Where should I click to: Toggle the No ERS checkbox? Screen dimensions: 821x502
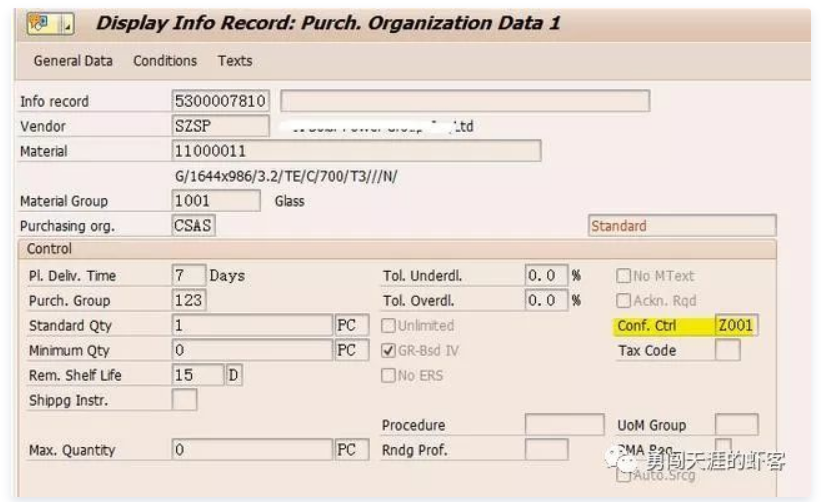(x=388, y=375)
